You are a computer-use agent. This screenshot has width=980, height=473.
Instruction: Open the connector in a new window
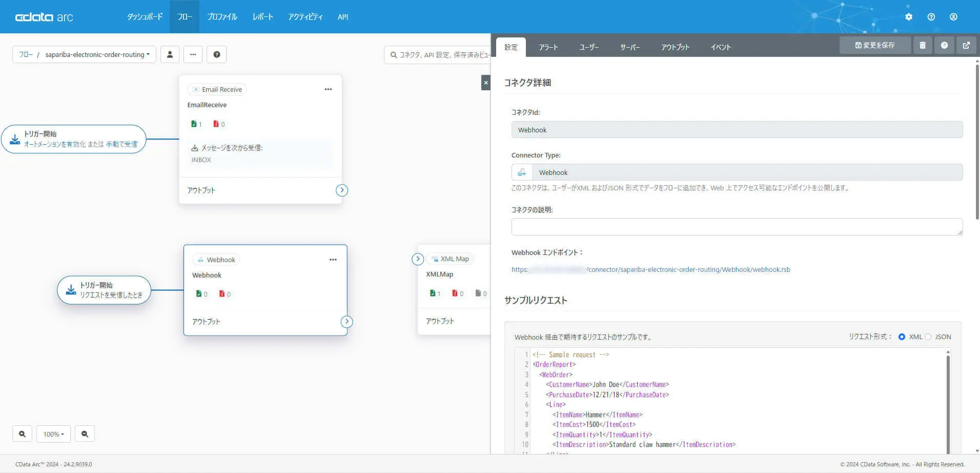(x=966, y=45)
